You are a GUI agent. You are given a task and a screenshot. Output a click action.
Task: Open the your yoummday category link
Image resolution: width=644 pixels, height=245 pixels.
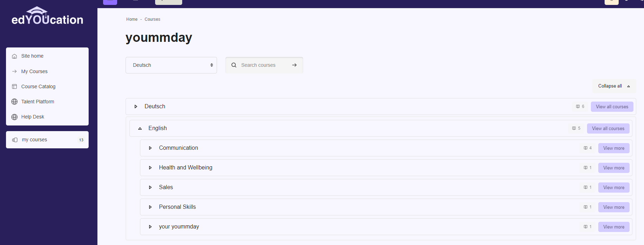tap(179, 226)
